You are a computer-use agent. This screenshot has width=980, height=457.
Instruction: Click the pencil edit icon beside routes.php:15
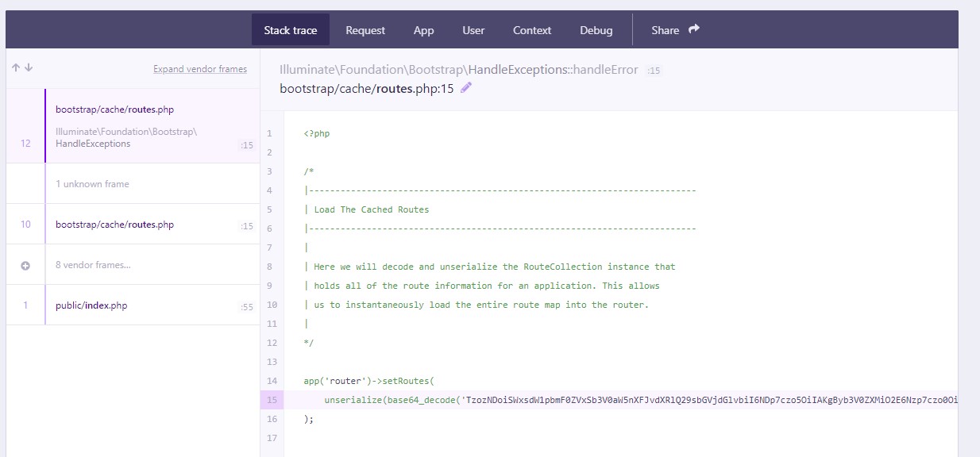coord(466,88)
